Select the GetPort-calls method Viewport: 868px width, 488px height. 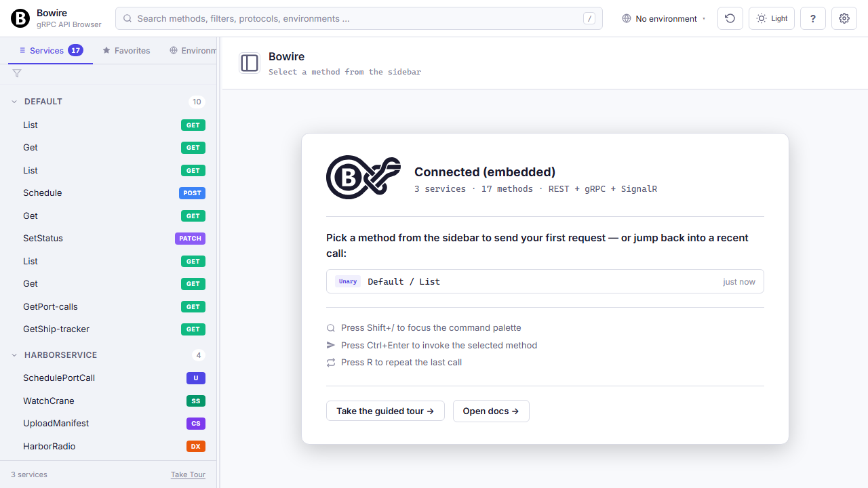[108, 307]
